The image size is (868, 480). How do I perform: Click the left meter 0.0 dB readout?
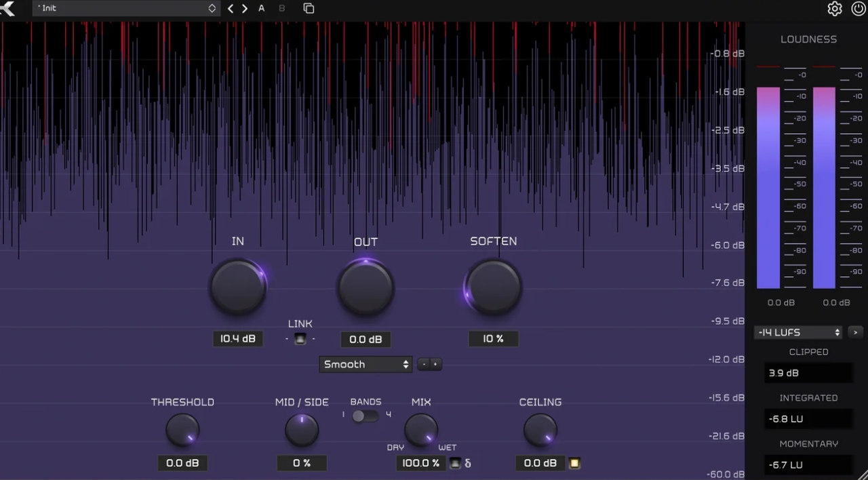click(x=781, y=302)
